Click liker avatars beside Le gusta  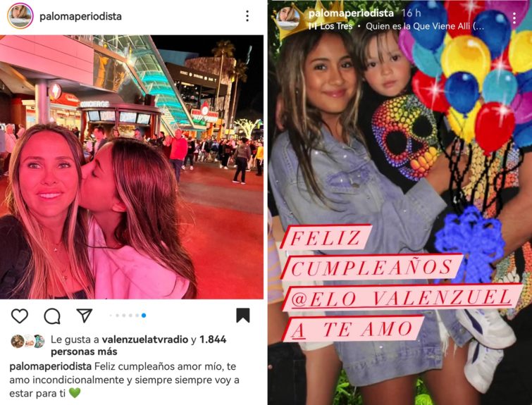(x=27, y=341)
